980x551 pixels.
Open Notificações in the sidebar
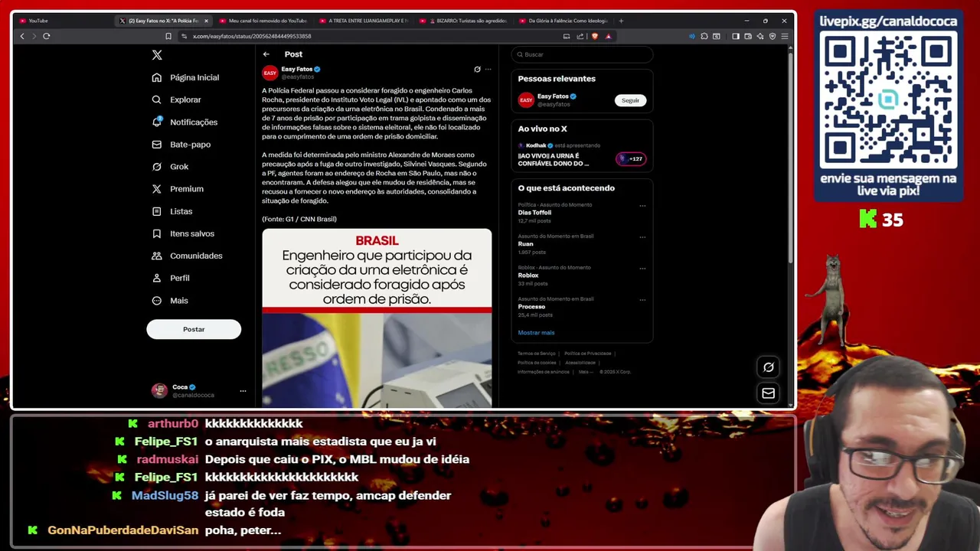click(185, 122)
